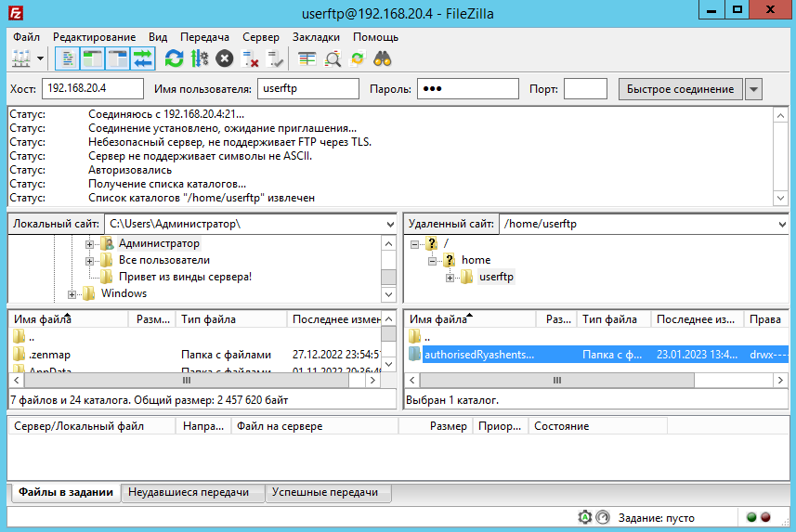796x532 pixels.
Task: Open remote site path dropdown
Action: (782, 224)
